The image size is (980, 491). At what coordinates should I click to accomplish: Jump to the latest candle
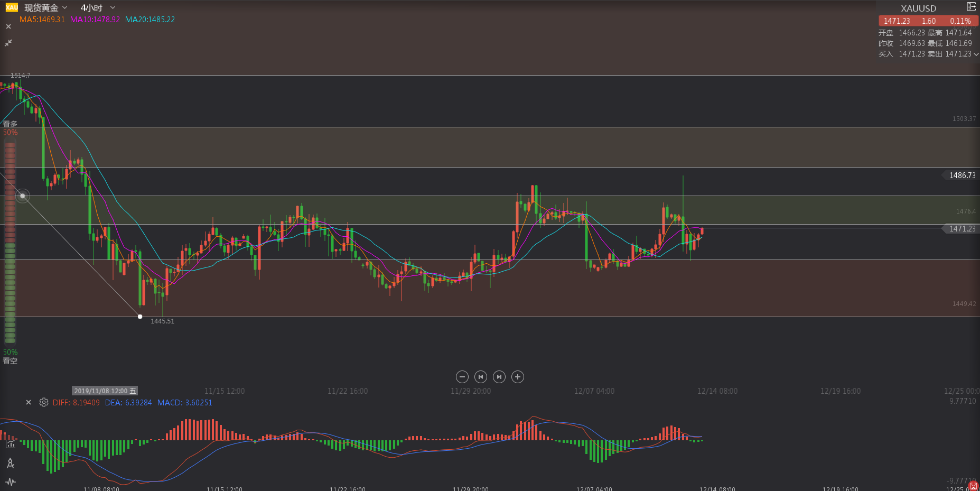(x=499, y=377)
